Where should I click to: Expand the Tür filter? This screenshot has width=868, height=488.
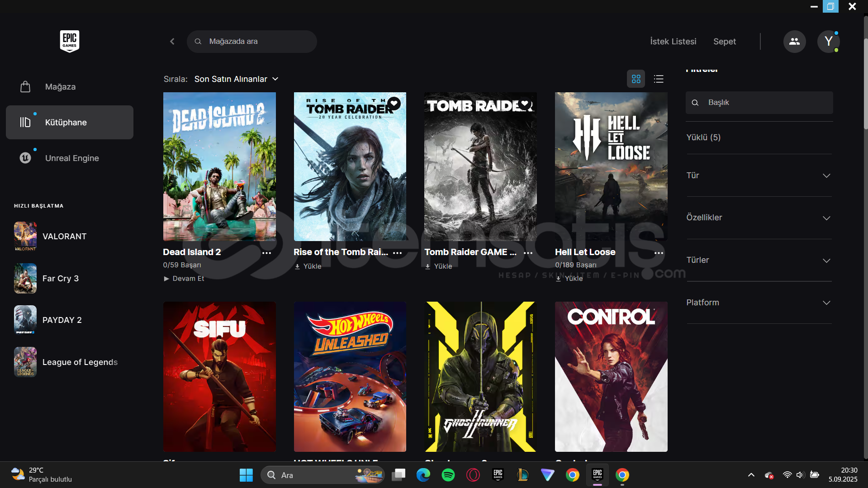pos(759,175)
